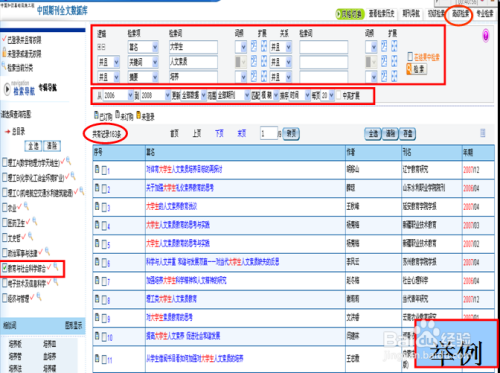The width and height of the screenshot is (500, 373).
Task: Uncheck the 教育与社会科学综合 checkbox
Action: point(5,268)
